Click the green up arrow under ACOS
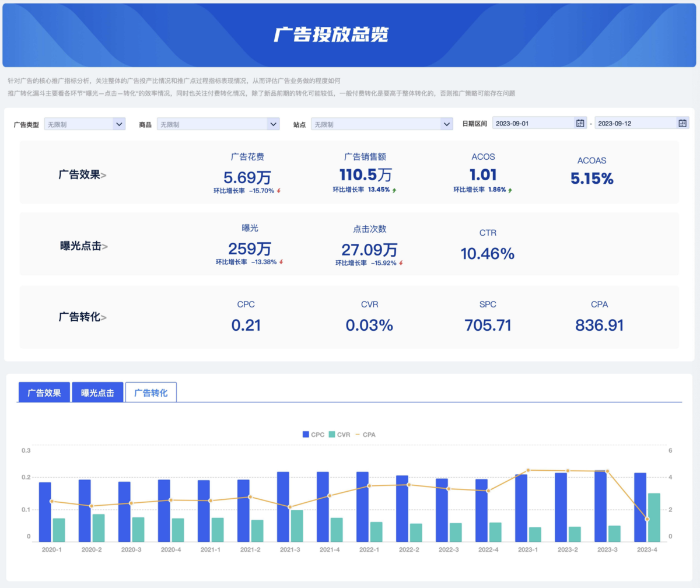The image size is (700, 588). click(x=510, y=190)
